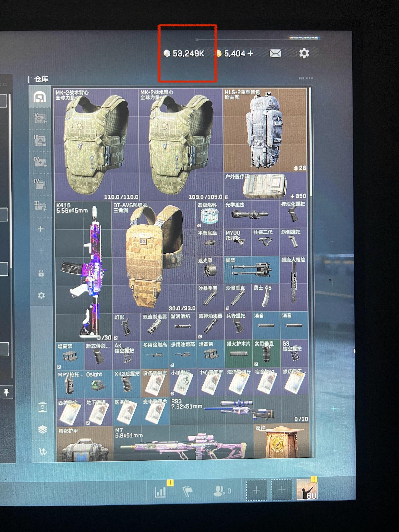Switch to the IV folder container tab
This screenshot has height=532, width=399.
(x=40, y=184)
